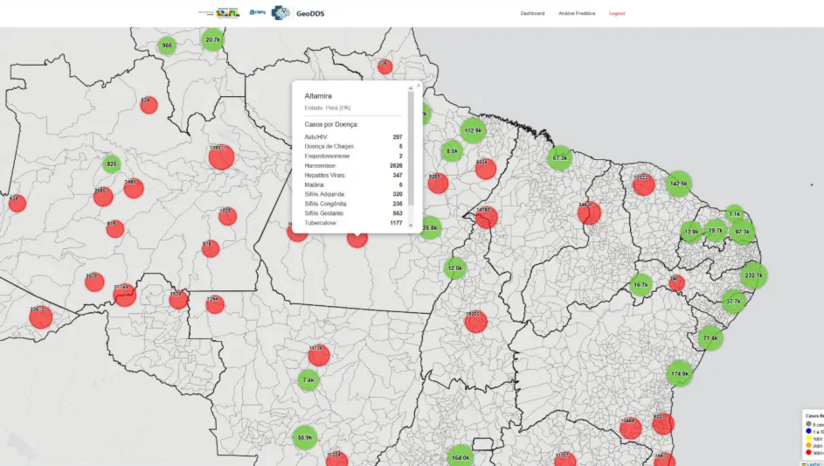Click the green 174.9k cluster marker

tap(679, 374)
